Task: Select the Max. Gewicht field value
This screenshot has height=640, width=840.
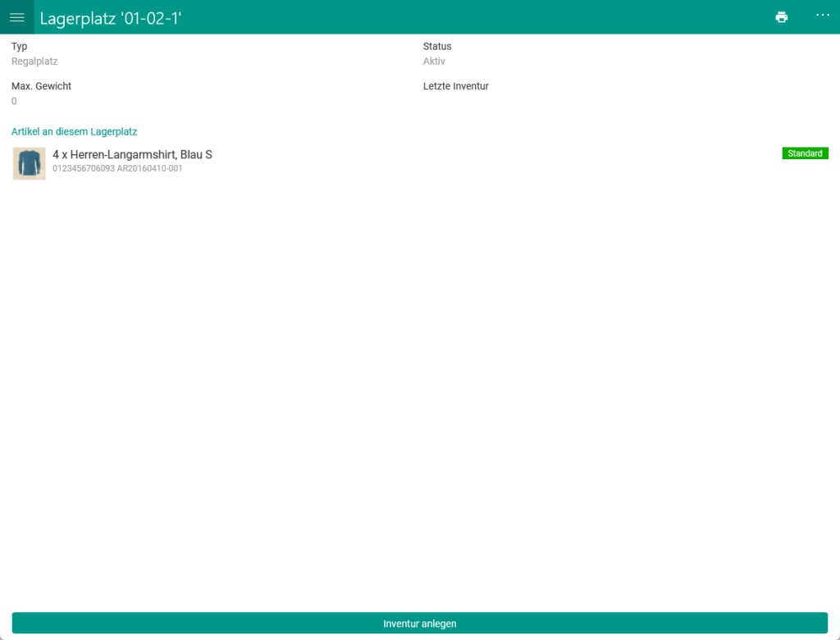Action: (x=14, y=101)
